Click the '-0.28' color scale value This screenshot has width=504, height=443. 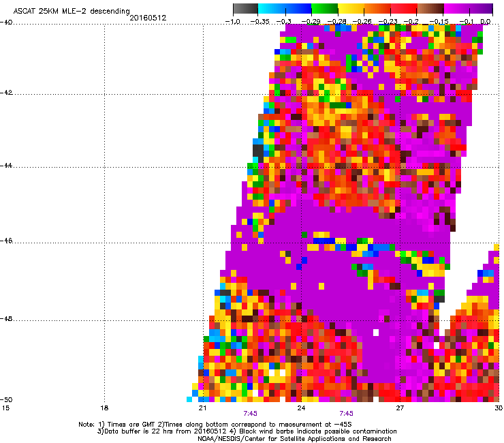coord(337,22)
